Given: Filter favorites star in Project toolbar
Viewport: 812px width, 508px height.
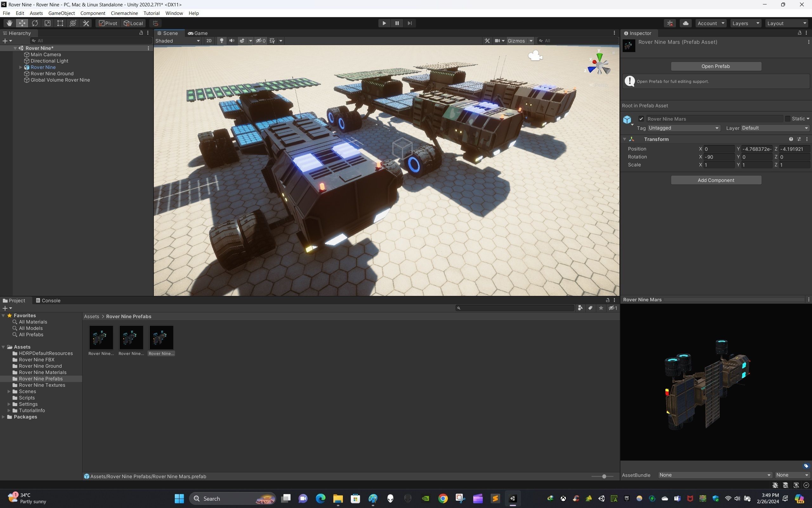Looking at the screenshot, I should pyautogui.click(x=601, y=308).
